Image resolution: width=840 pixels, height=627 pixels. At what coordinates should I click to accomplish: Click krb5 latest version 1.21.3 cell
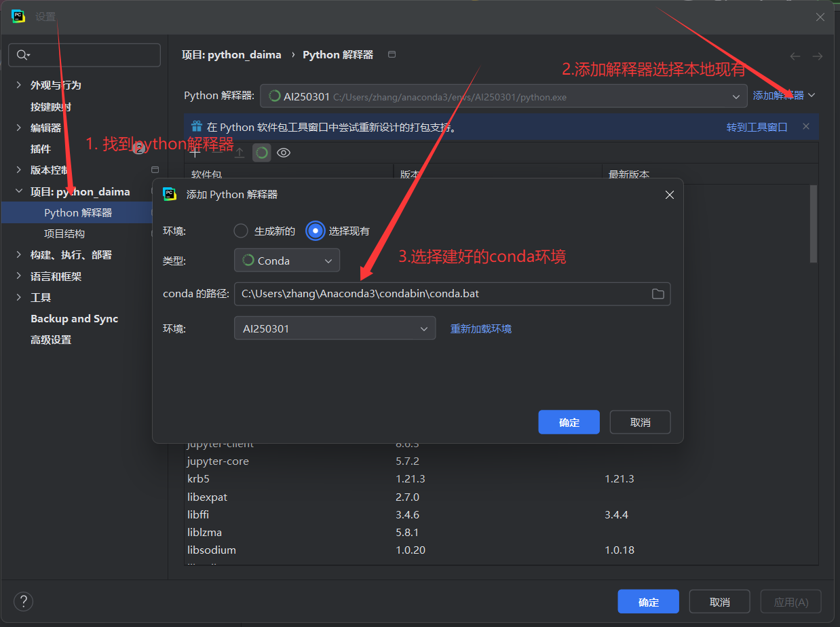619,479
